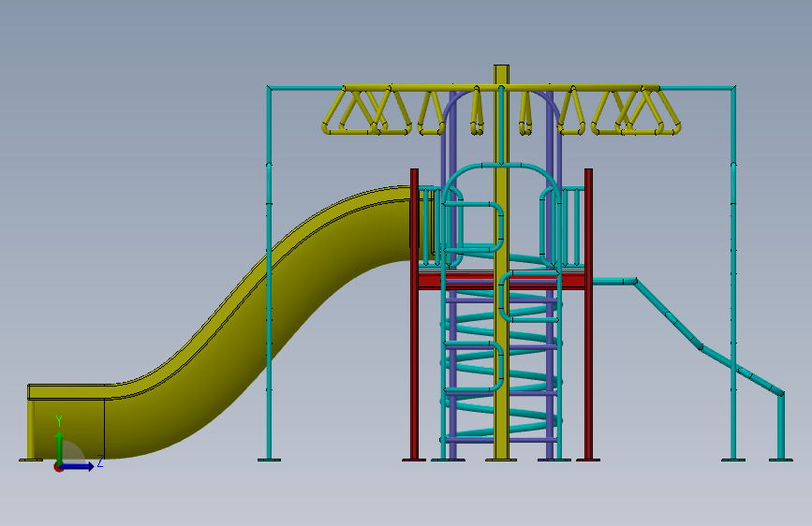This screenshot has height=526, width=812.
Task: Click the 'Y' axis label of the triad
Action: (x=59, y=421)
